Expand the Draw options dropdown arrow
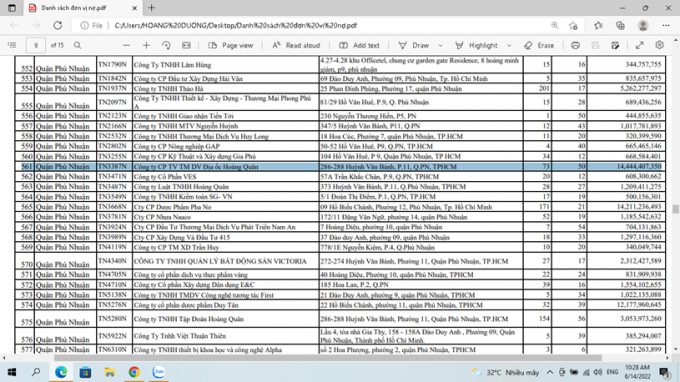This screenshot has height=382, width=680. point(440,45)
